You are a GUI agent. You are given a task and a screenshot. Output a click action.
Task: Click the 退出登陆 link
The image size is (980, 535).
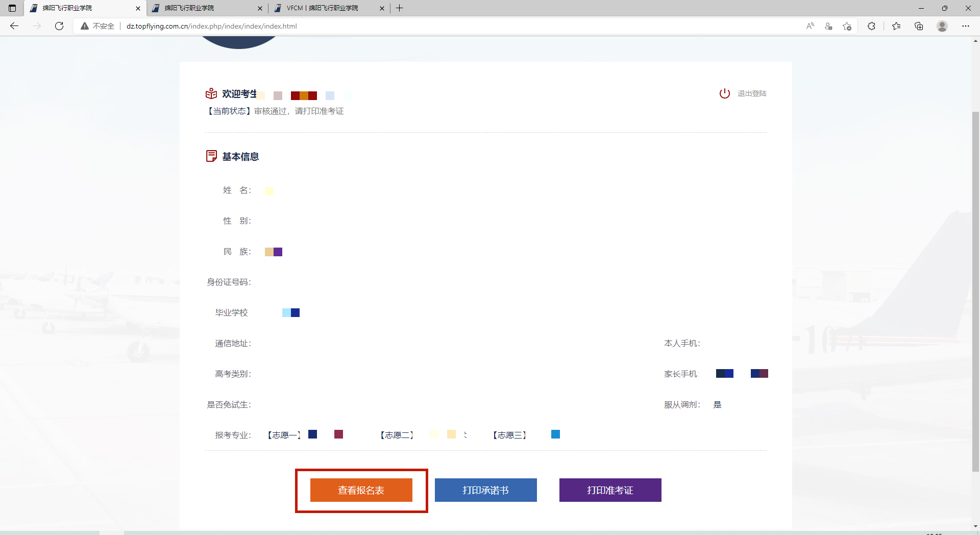click(752, 93)
